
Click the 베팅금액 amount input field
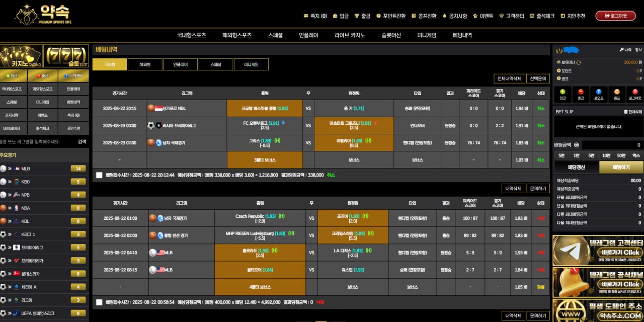(x=612, y=145)
